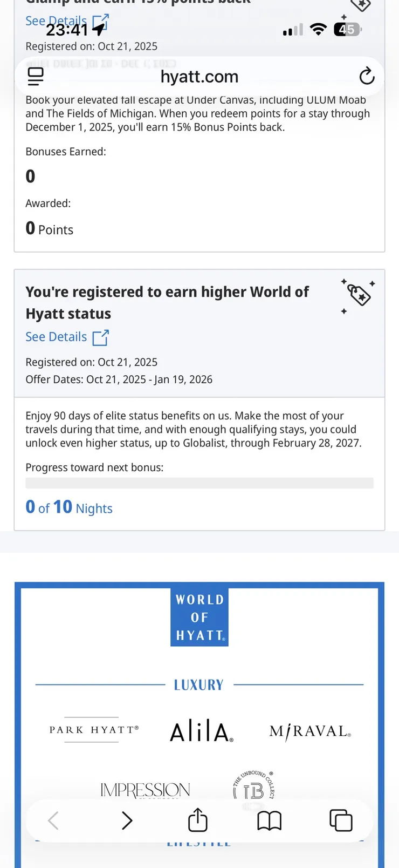Image resolution: width=399 pixels, height=868 pixels.
Task: Click external-link icon beside status See Details
Action: [x=100, y=337]
